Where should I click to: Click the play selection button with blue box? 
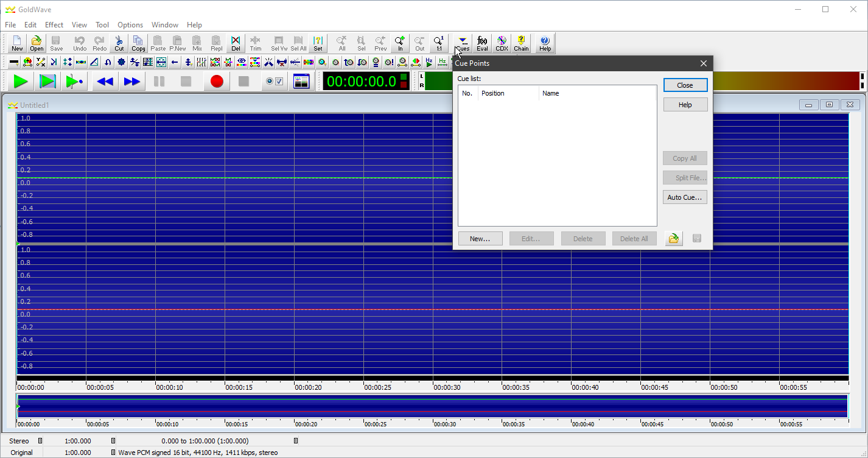pyautogui.click(x=47, y=81)
